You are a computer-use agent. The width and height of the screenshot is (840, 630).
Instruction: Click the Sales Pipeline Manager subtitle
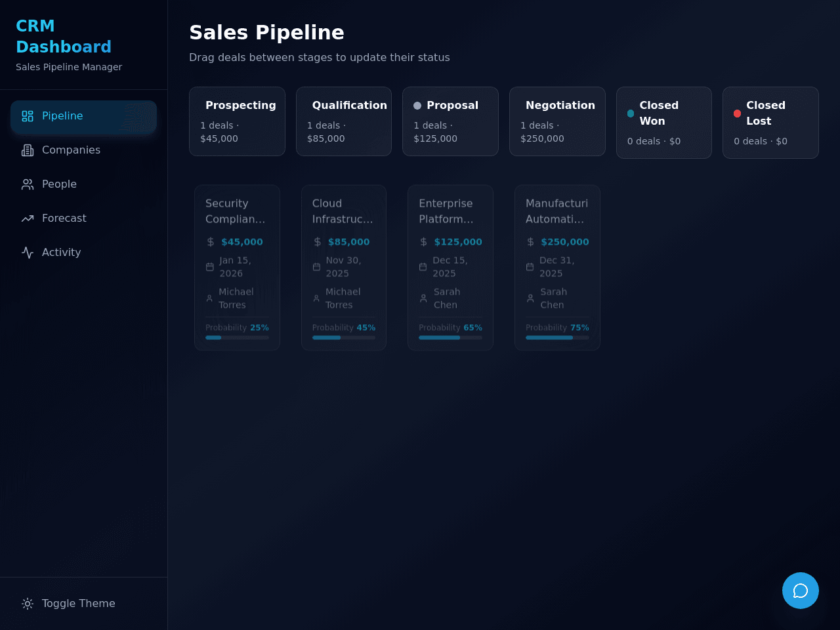click(x=69, y=67)
